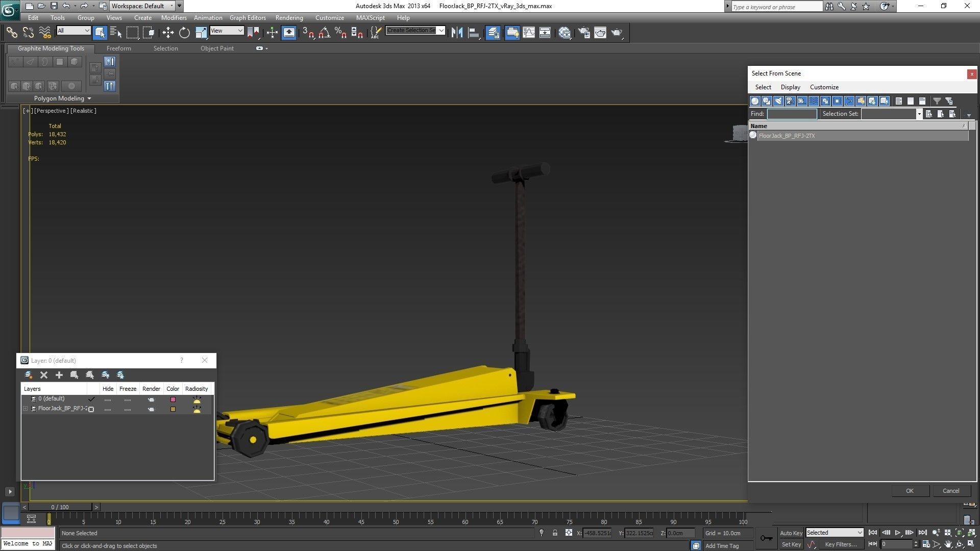Open Key Filters dialog button
Screen dimensions: 980x551
tap(841, 544)
